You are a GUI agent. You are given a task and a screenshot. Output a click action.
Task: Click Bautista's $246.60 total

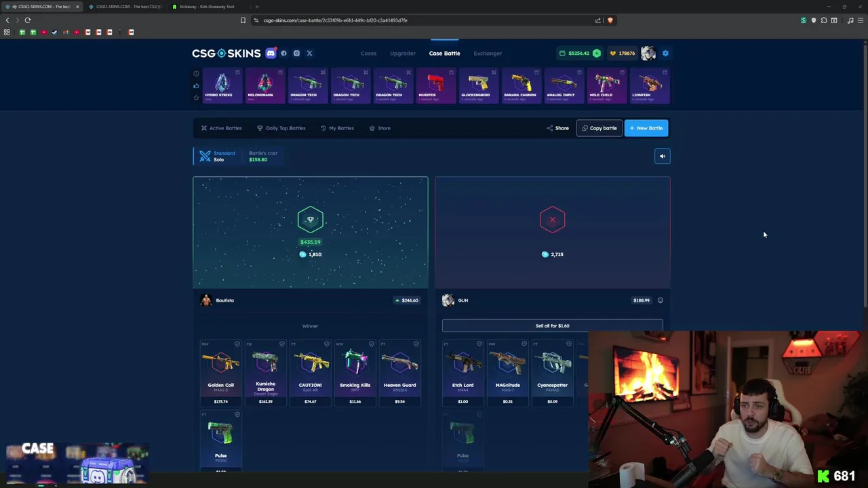click(406, 300)
